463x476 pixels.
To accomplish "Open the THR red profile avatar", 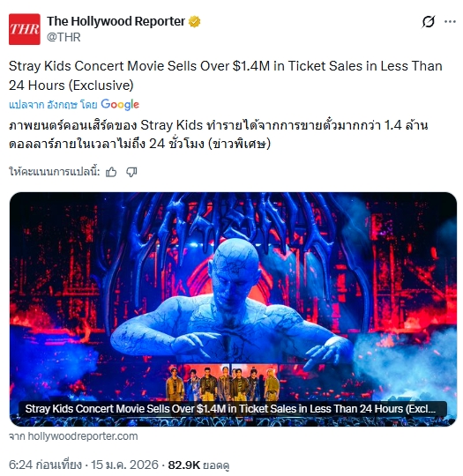I will click(25, 29).
